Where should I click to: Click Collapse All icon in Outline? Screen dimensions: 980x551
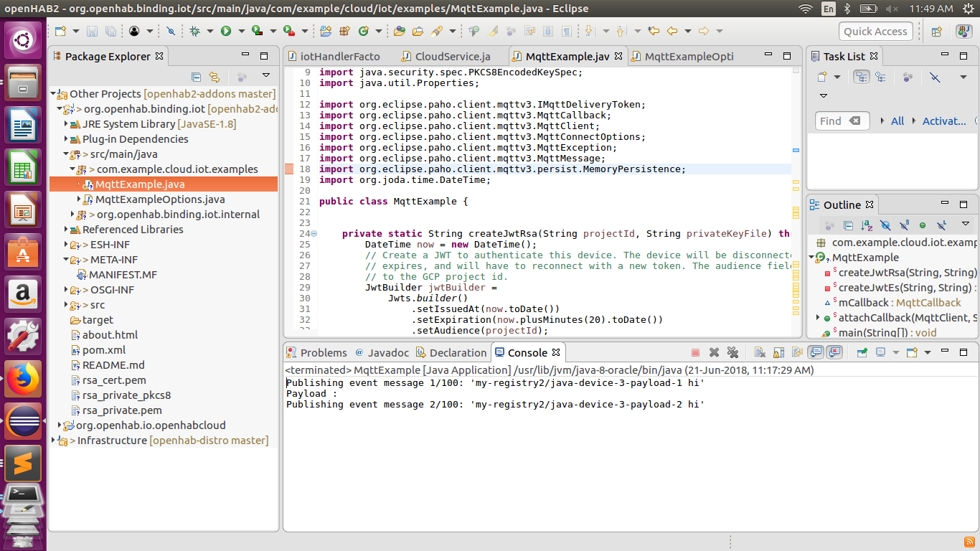tap(849, 225)
